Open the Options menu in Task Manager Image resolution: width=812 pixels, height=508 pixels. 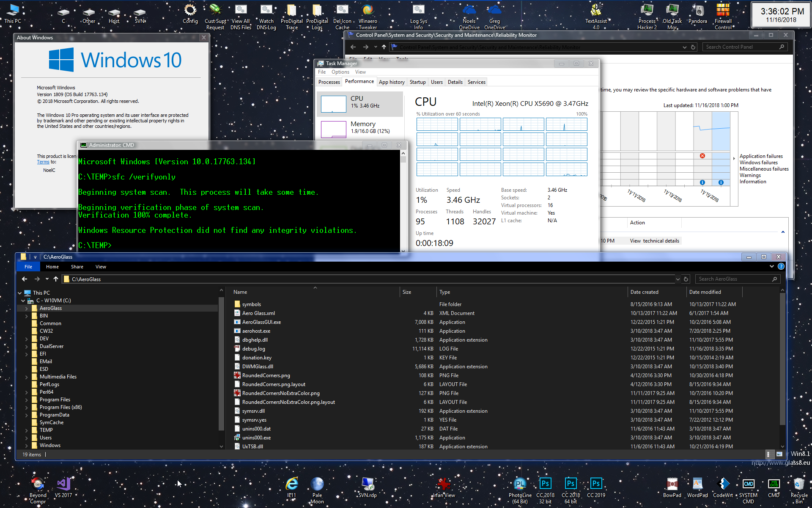[340, 72]
